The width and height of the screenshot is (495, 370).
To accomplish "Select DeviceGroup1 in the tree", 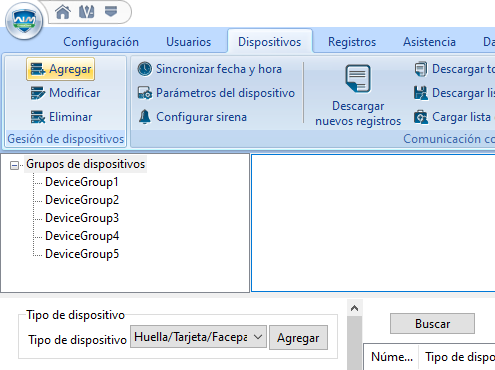I will tap(82, 182).
